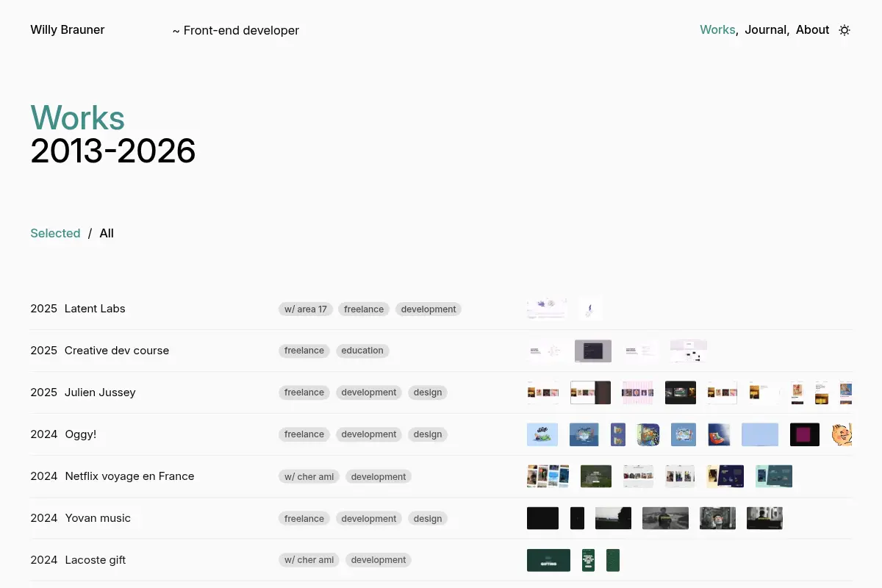
Task: Click the 'education' tag
Action: pos(362,351)
